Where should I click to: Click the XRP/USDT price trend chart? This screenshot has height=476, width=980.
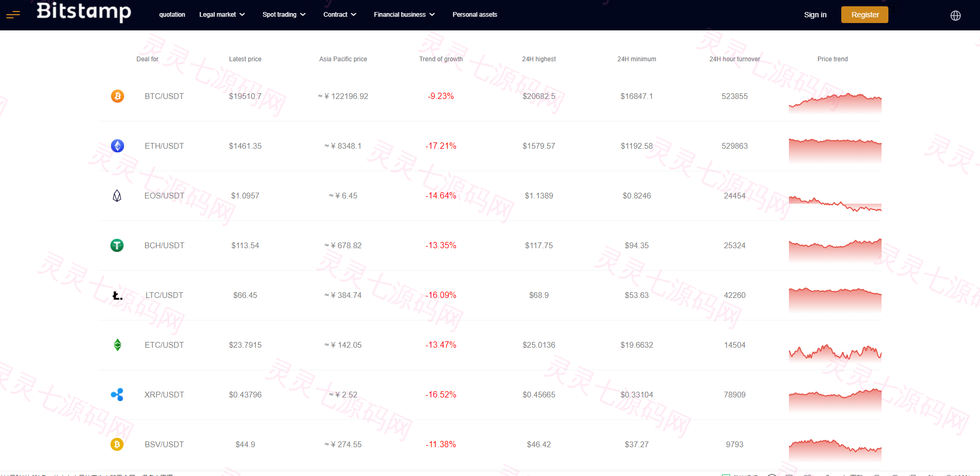coord(835,400)
